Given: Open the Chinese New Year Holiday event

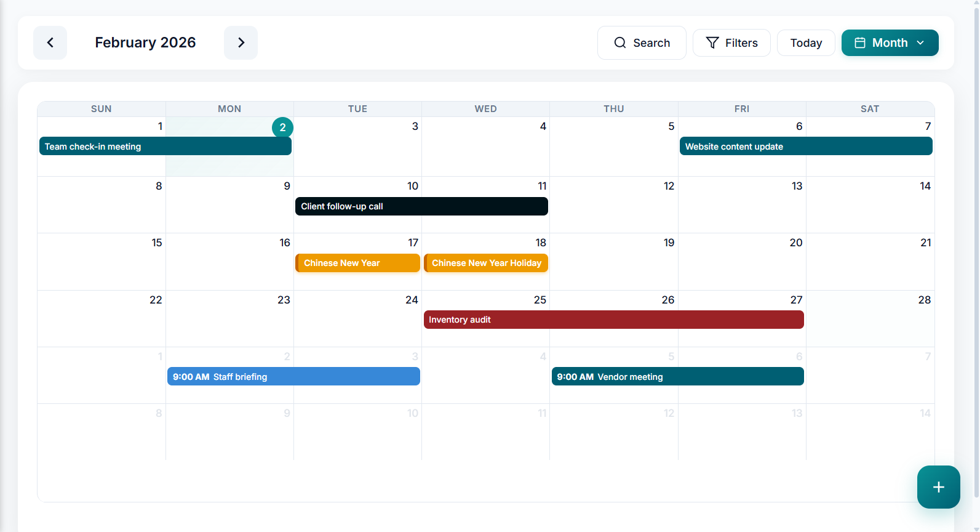Looking at the screenshot, I should tap(486, 263).
